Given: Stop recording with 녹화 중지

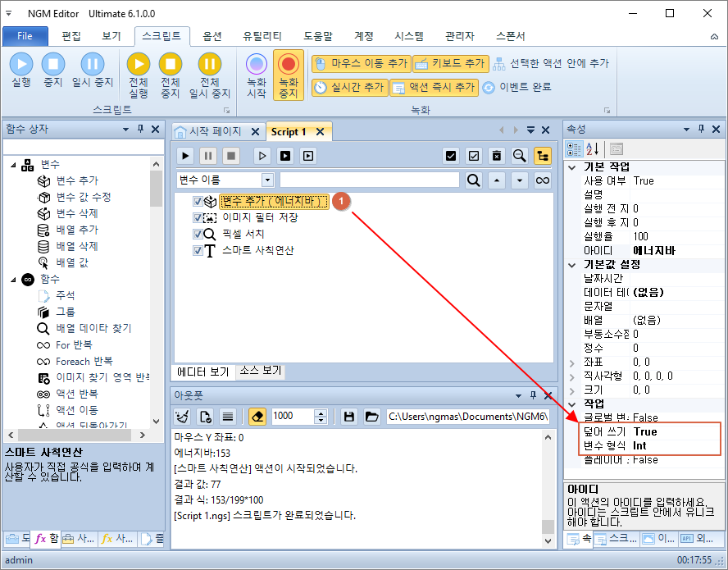Looking at the screenshot, I should click(x=289, y=75).
